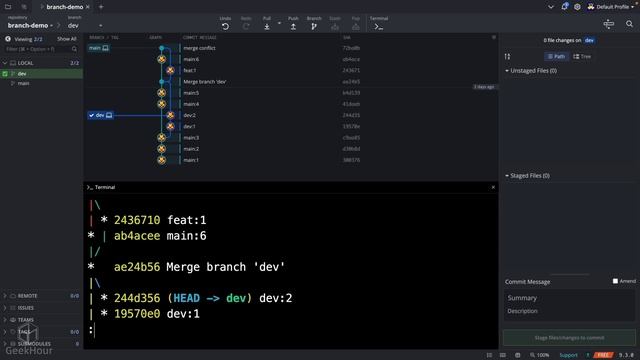Click the dev:2 commit node avatar
640x360 pixels.
point(170,115)
